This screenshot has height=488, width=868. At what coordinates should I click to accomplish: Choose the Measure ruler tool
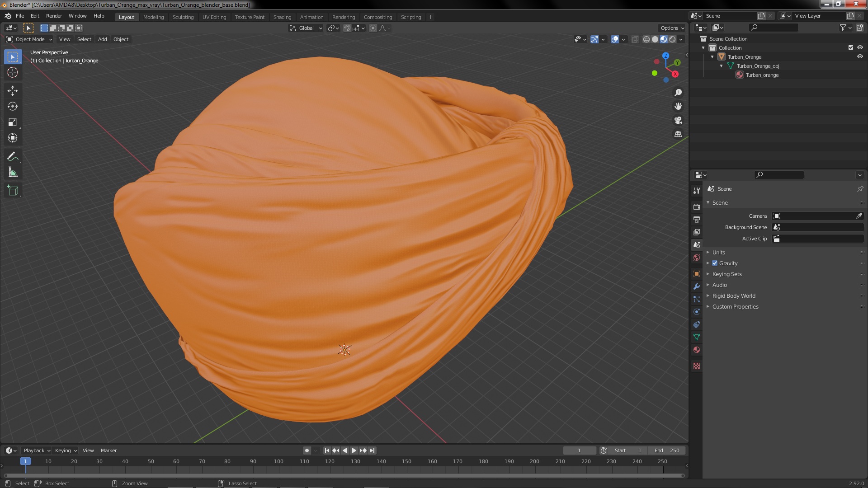click(x=13, y=173)
